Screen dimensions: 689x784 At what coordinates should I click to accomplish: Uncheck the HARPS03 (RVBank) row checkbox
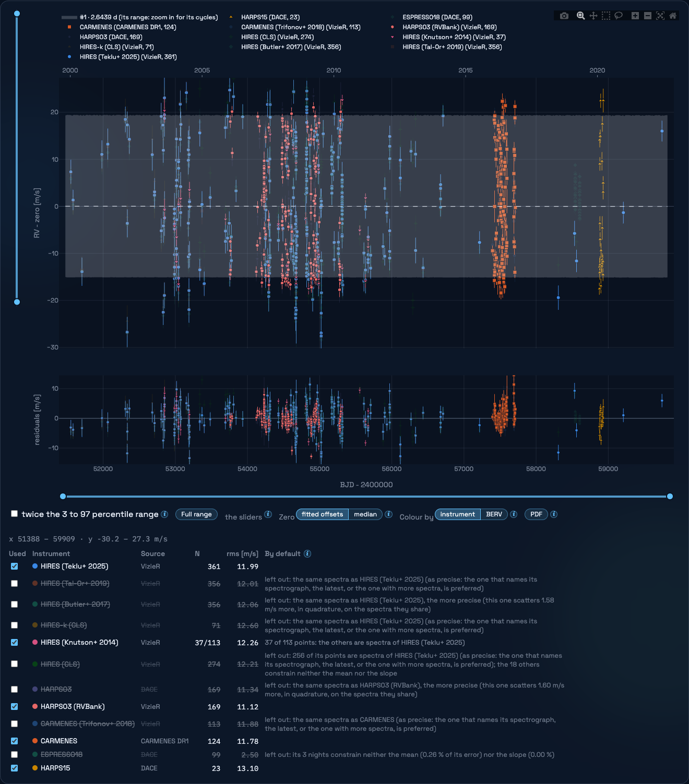(14, 707)
